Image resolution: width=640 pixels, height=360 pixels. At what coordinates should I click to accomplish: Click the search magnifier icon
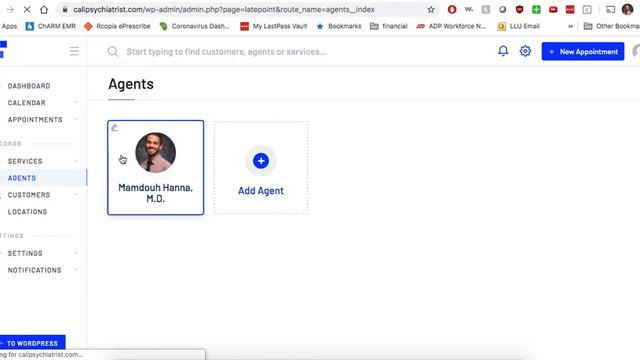tap(113, 51)
